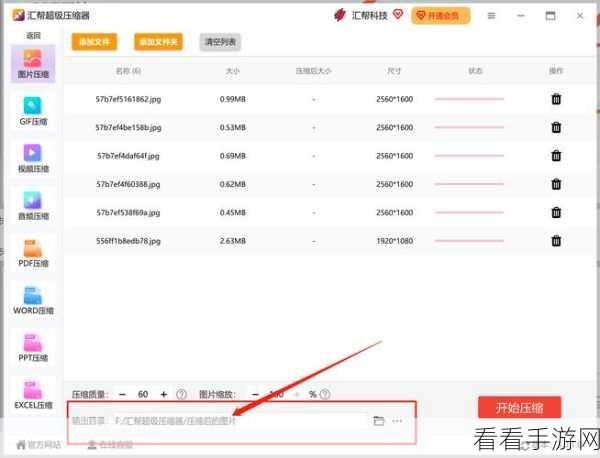Select file name 556ff1b8edb78.jpg
The height and width of the screenshot is (458, 600).
pyautogui.click(x=128, y=241)
